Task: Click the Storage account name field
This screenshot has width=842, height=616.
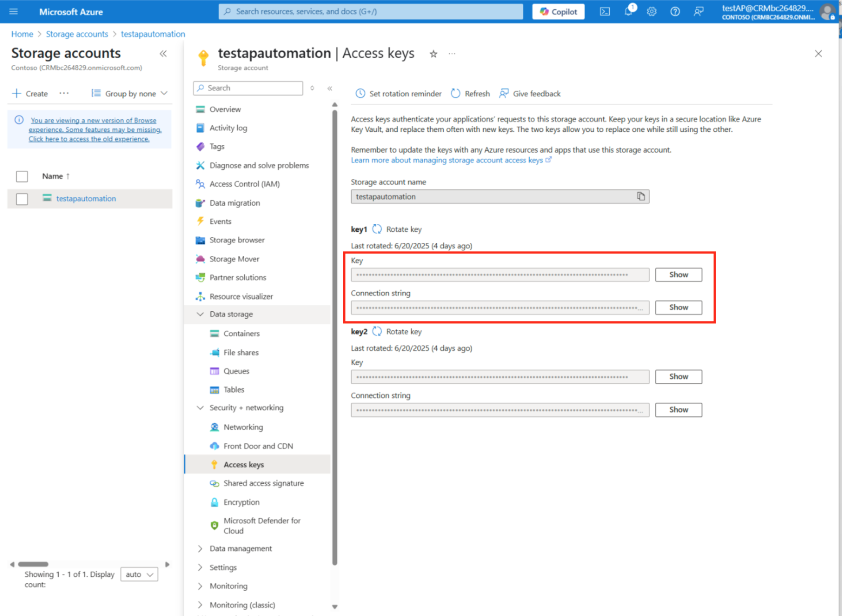Action: 500,197
